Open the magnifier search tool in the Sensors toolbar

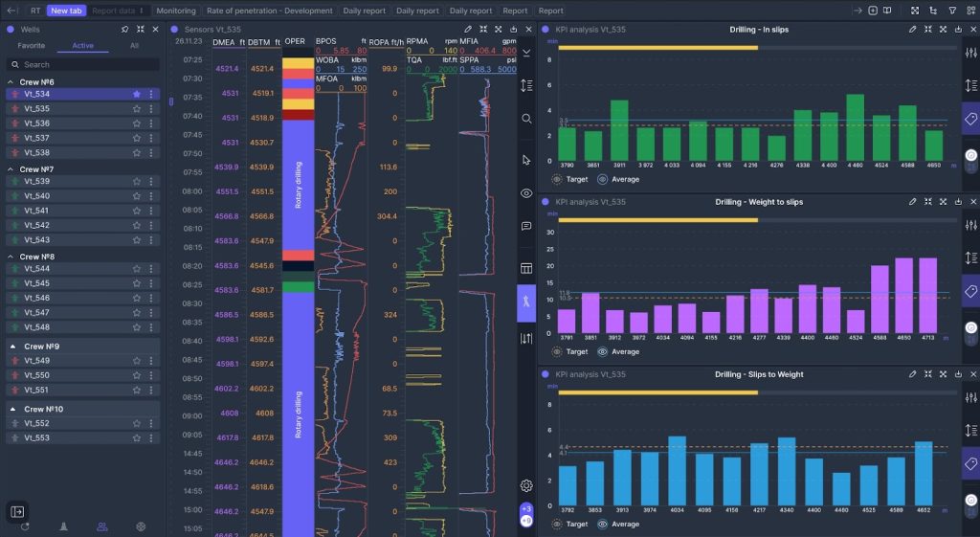click(526, 119)
